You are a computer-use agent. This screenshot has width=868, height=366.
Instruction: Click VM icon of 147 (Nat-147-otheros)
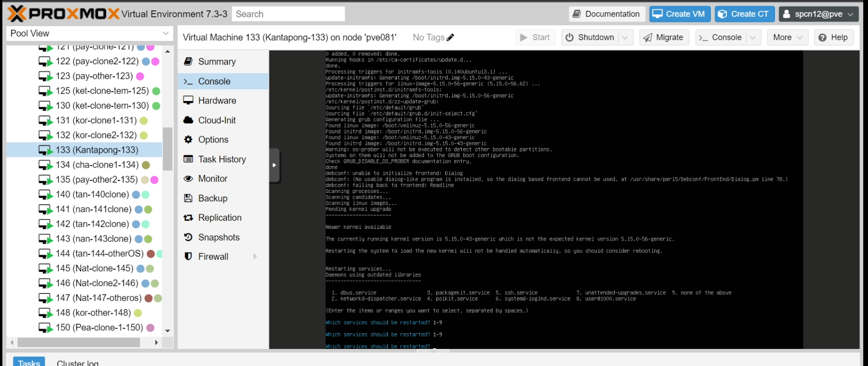point(46,298)
